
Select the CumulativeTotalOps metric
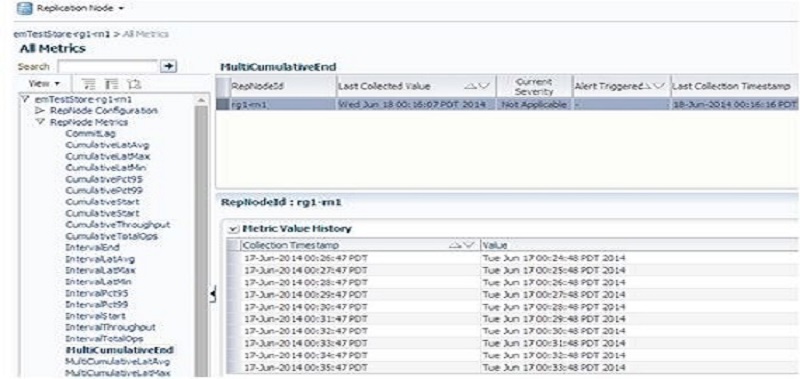(x=111, y=236)
